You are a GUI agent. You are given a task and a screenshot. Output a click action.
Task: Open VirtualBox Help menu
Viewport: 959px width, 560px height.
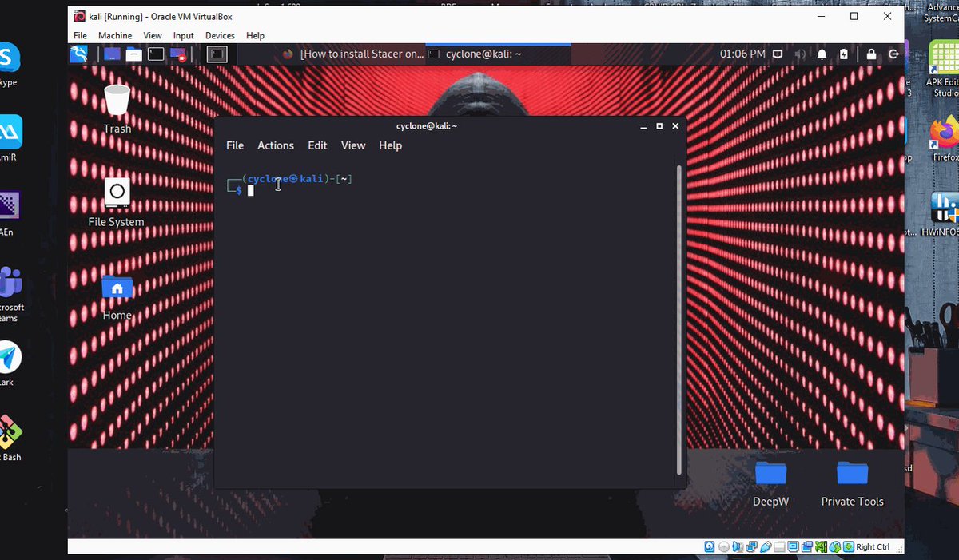click(255, 36)
